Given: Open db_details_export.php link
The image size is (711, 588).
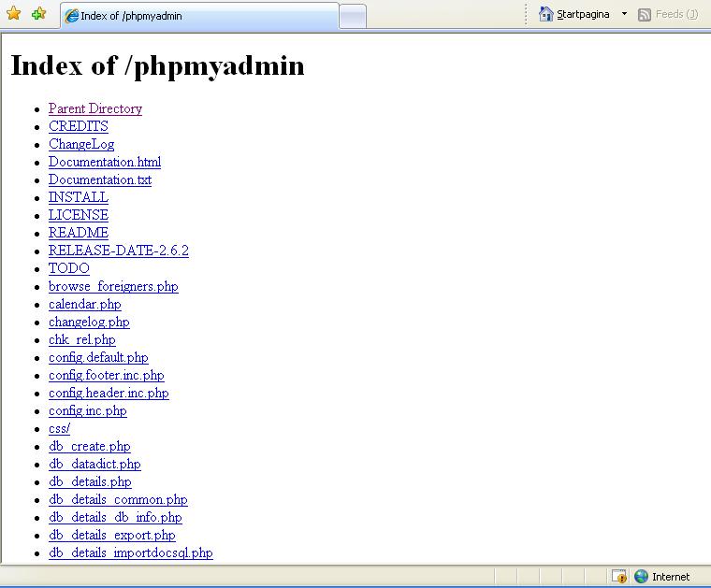Looking at the screenshot, I should coord(112,535).
